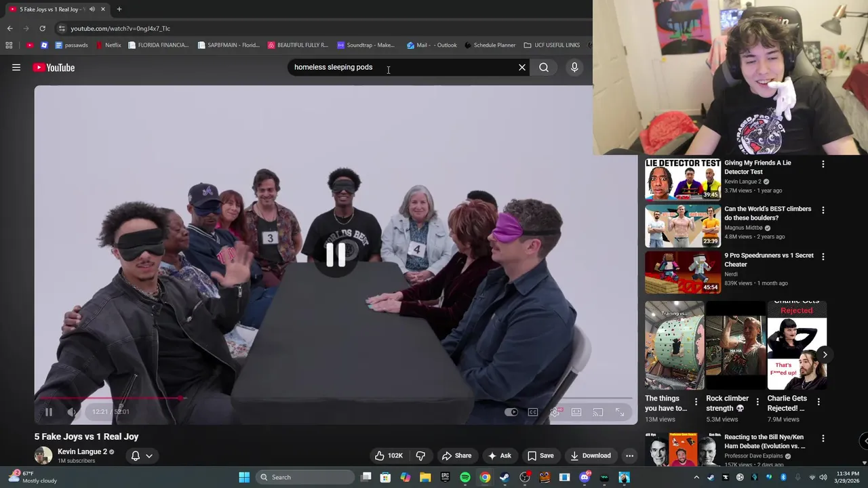The image size is (868, 488).
Task: Open options for the 9 Pro Speedrunners video
Action: tap(823, 257)
